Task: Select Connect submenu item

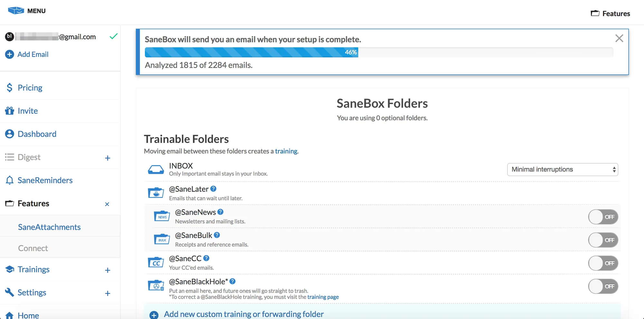Action: tap(33, 248)
